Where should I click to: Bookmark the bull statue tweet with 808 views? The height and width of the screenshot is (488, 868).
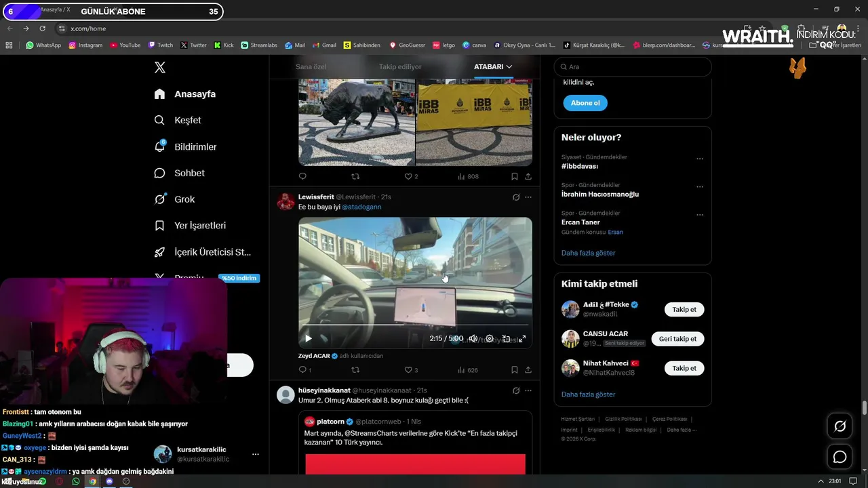point(515,176)
